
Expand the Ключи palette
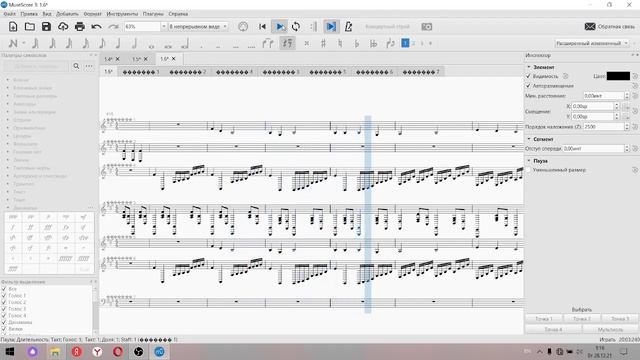(x=8, y=80)
